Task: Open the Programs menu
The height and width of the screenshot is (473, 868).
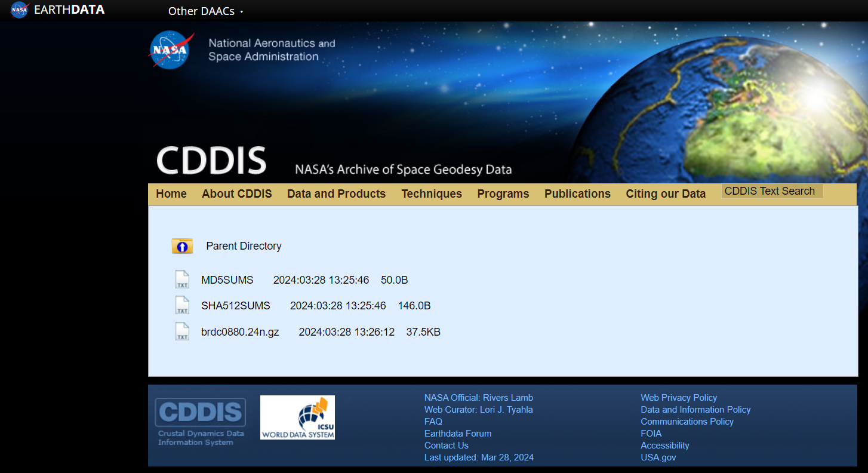Action: coord(503,193)
